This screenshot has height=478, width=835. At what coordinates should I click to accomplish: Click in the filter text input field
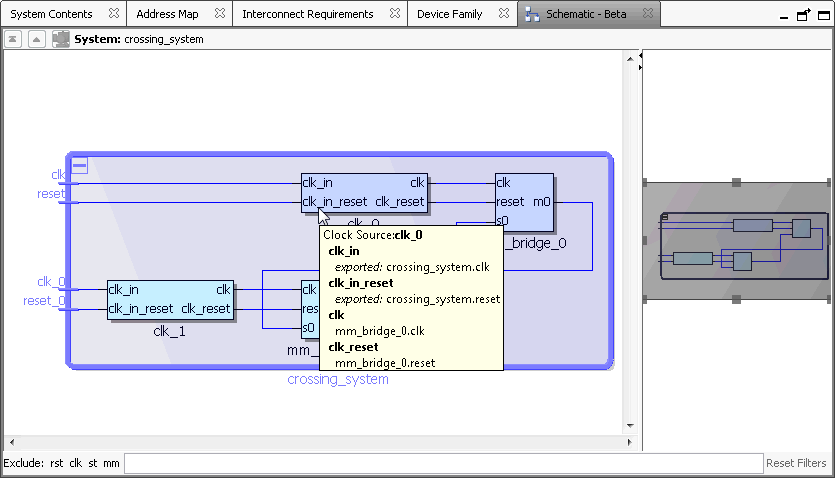pos(443,463)
